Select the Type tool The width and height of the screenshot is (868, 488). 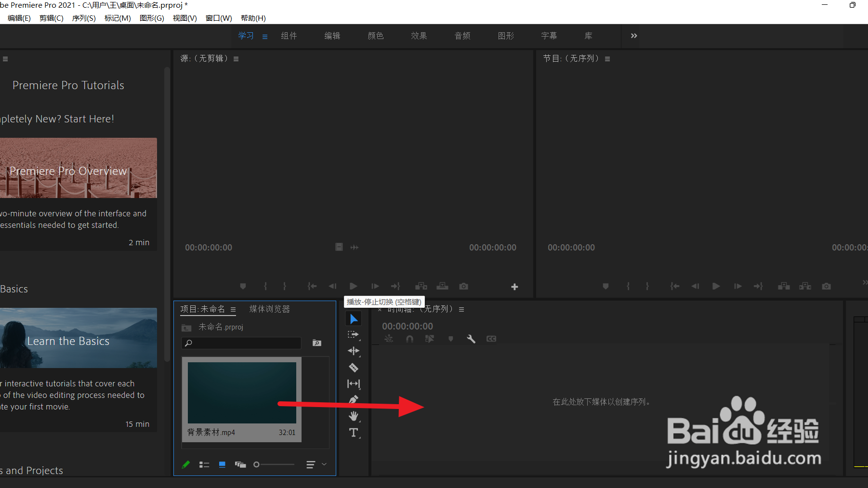click(354, 433)
